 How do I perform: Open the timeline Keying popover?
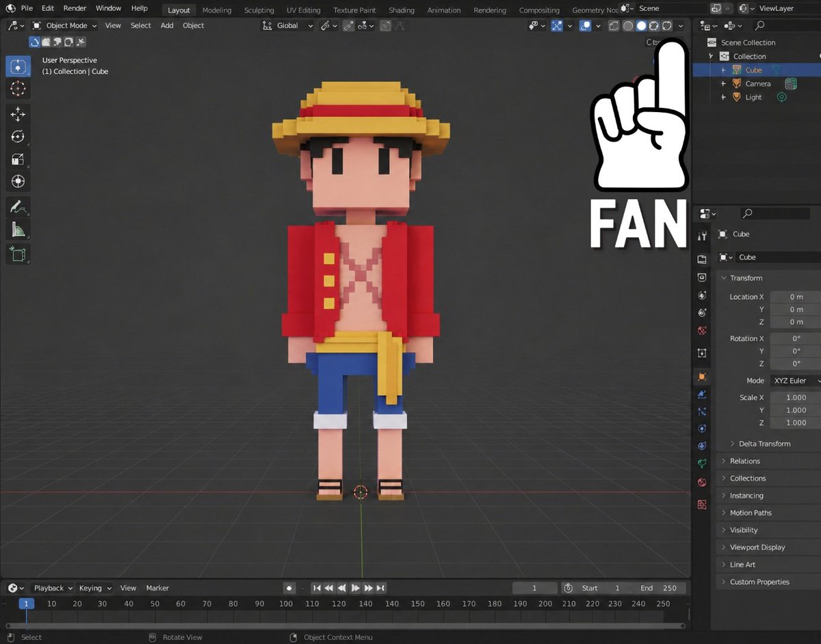[94, 589]
